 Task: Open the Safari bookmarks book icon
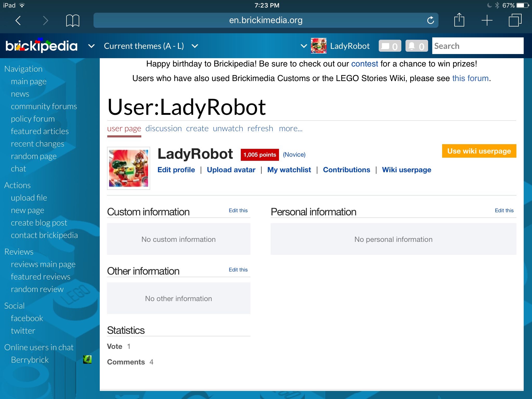(x=72, y=20)
